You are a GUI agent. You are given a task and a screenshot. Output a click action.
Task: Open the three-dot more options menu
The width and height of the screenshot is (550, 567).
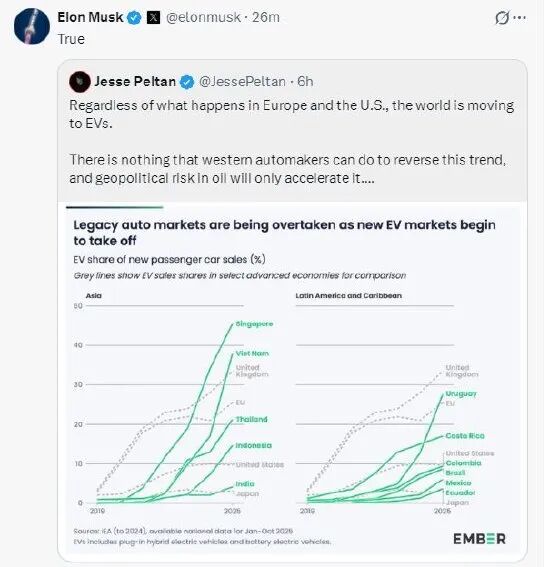(x=520, y=17)
